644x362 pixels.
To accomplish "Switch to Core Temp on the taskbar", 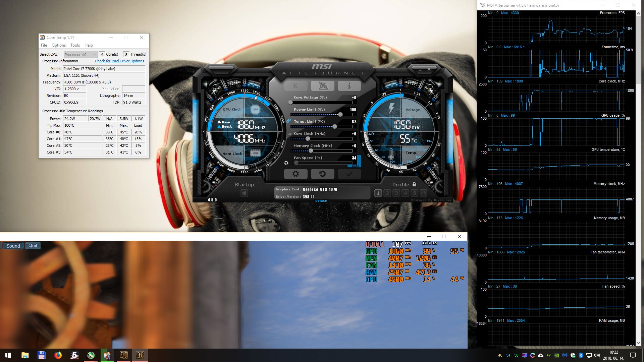I will [107, 355].
